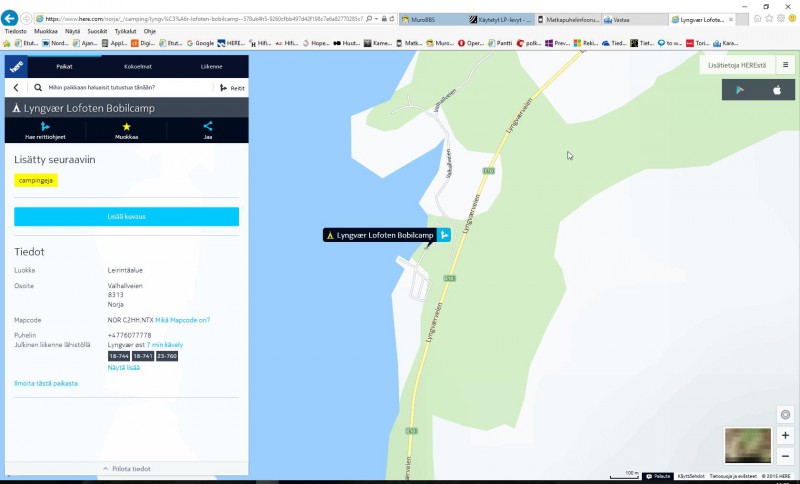Open the 'Mikä Mapcode on?' link
Image resolution: width=800 pixels, height=484 pixels.
pos(182,320)
